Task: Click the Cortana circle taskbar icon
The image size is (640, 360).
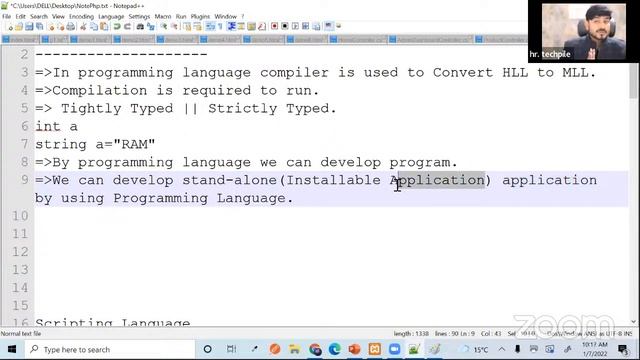Action: tap(207, 349)
